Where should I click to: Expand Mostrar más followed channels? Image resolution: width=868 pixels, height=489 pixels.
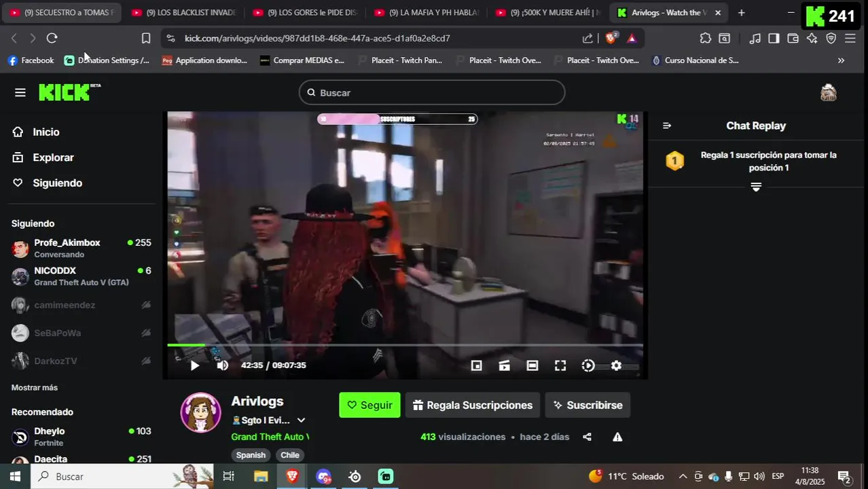point(35,388)
